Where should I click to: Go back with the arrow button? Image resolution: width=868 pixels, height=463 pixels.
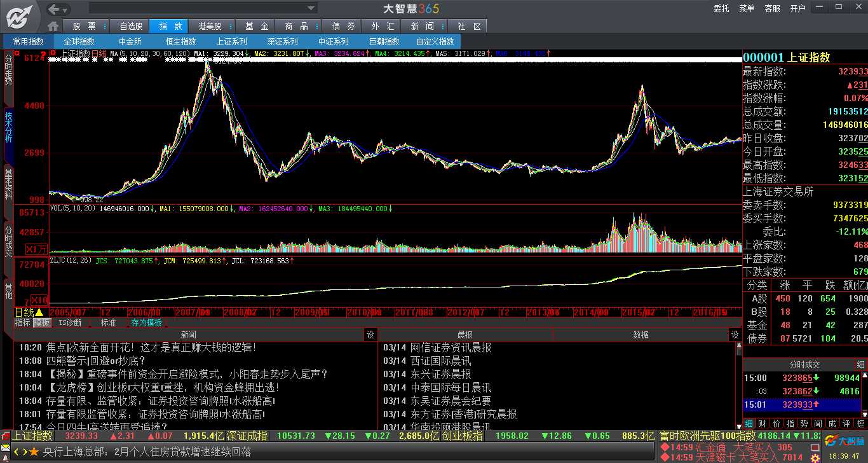click(54, 9)
